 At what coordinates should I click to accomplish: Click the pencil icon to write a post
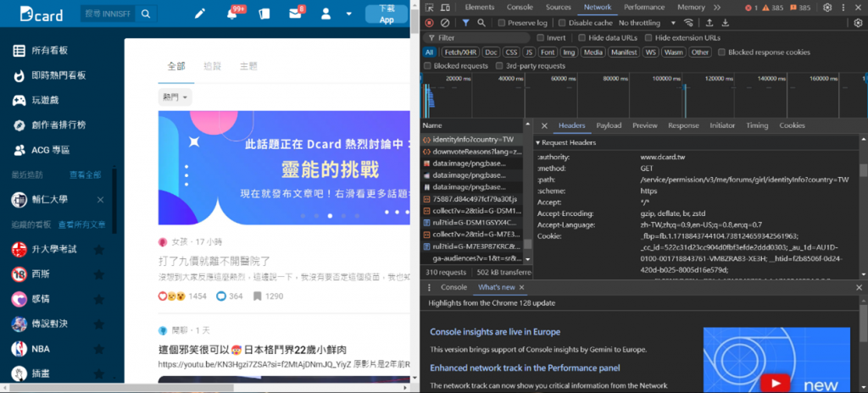(x=200, y=14)
